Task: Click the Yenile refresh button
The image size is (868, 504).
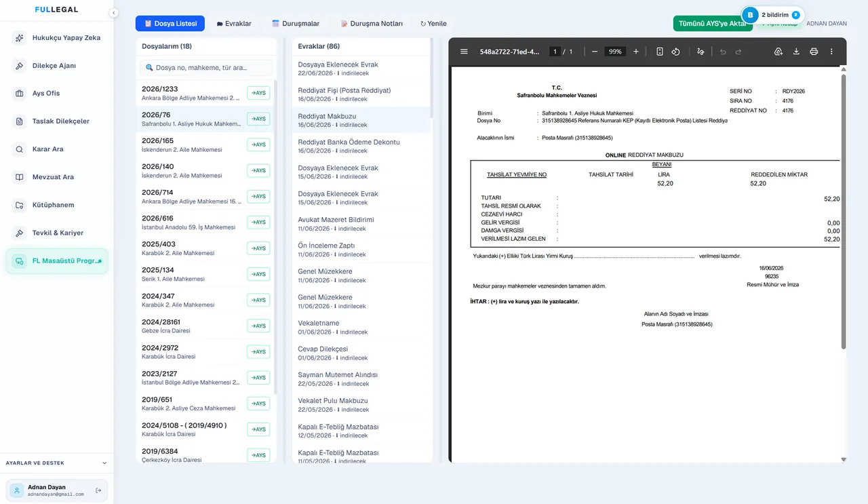Action: [x=433, y=23]
